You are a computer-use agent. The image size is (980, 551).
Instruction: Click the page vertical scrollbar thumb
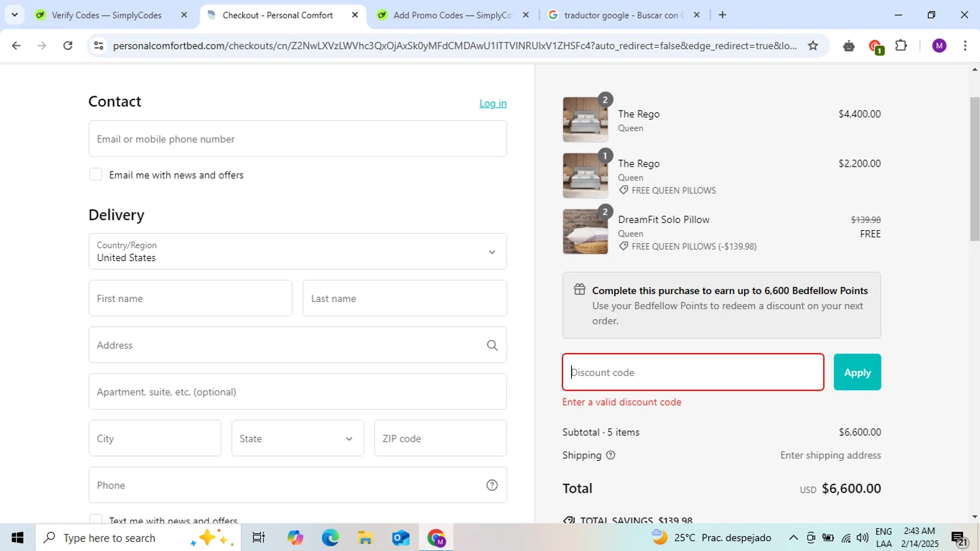point(974,169)
